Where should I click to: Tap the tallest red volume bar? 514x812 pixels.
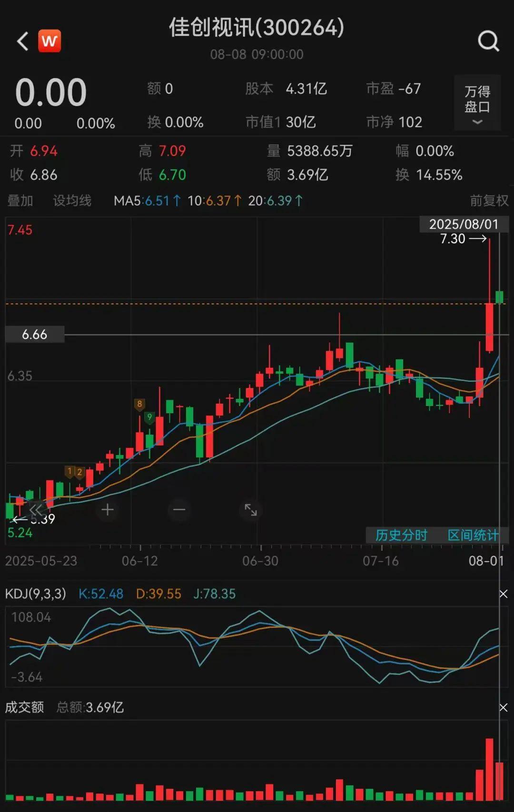click(x=489, y=769)
